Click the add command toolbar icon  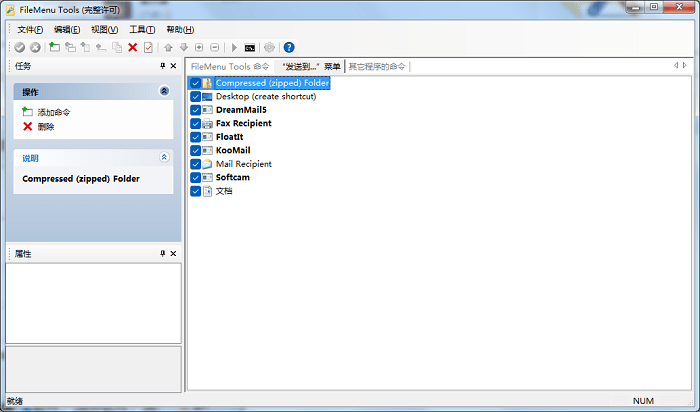click(54, 47)
